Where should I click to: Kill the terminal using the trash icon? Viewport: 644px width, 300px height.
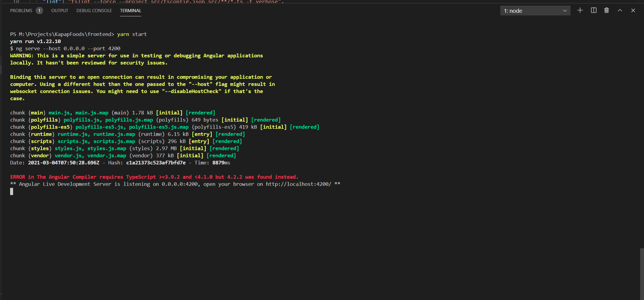607,10
